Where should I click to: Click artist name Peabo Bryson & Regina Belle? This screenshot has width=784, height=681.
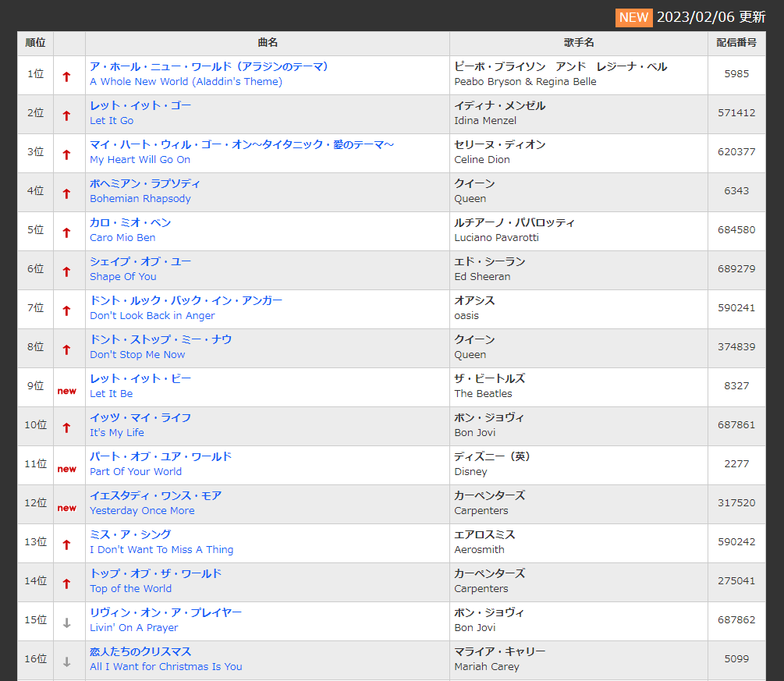[525, 81]
